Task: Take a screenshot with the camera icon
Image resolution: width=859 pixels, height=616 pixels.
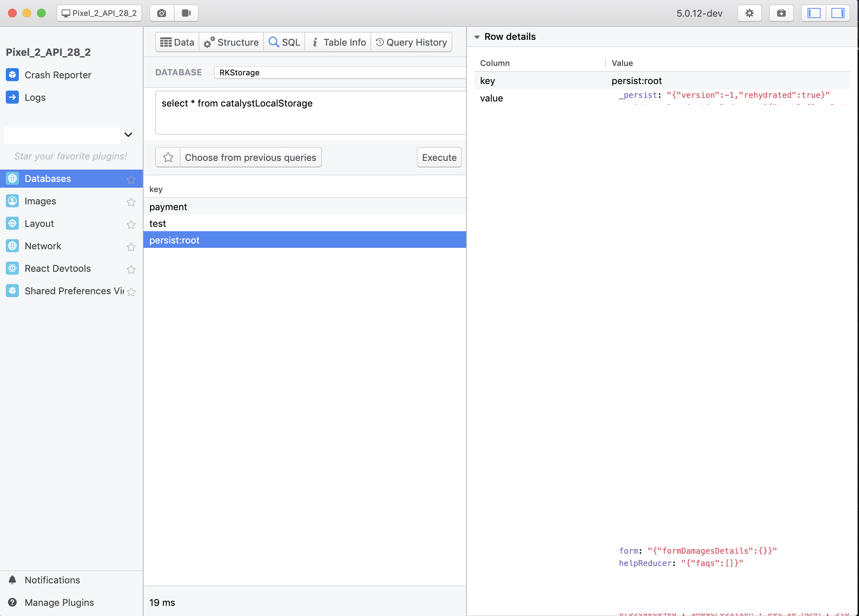Action: (x=162, y=13)
